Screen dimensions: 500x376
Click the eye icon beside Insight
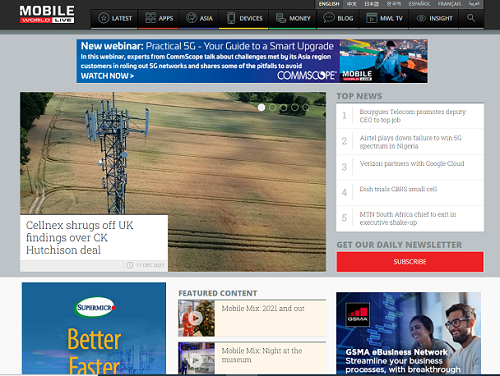click(x=421, y=18)
